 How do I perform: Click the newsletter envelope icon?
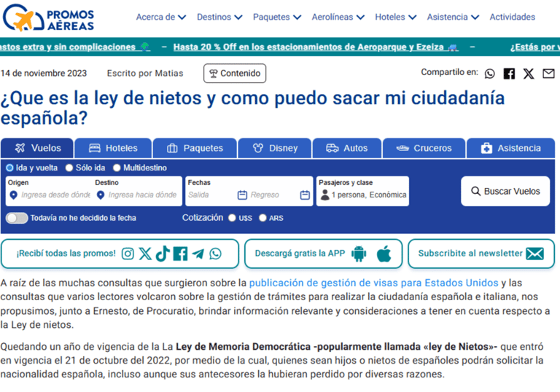coord(535,254)
